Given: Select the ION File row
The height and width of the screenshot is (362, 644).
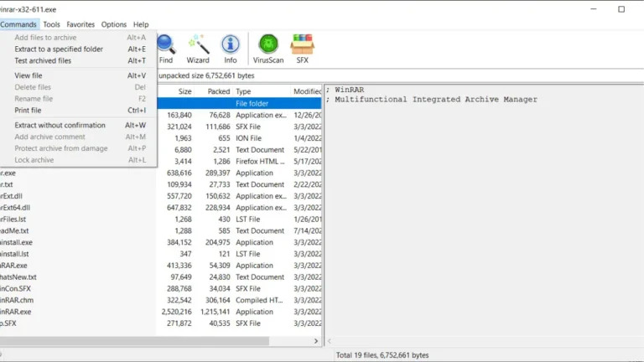Looking at the screenshot, I should 240,138.
